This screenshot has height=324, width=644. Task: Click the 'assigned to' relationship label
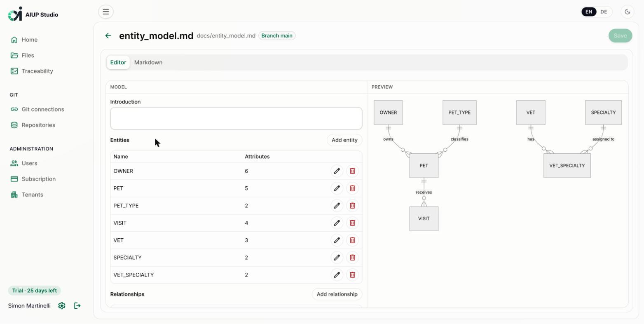[x=603, y=139]
